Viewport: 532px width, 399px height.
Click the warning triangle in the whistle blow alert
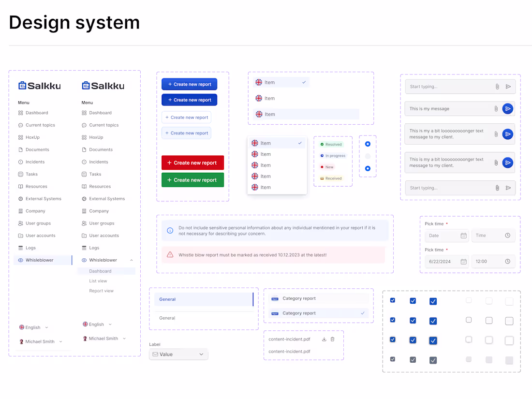(170, 255)
